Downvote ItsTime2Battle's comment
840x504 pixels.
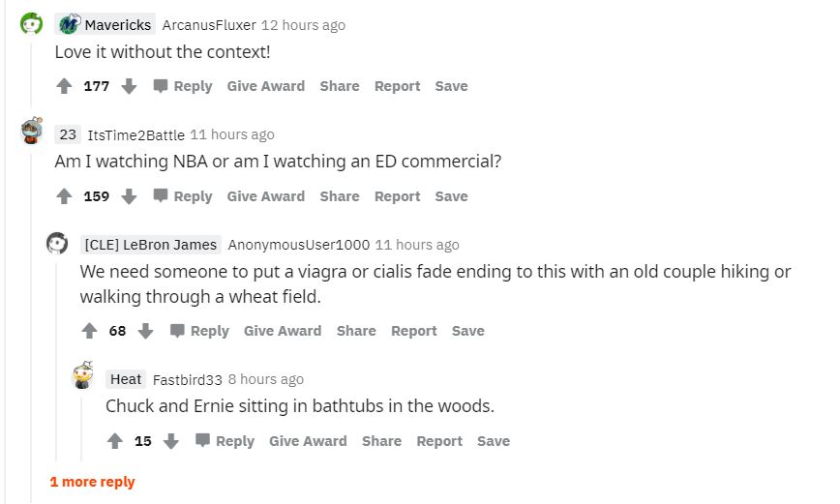[x=129, y=196]
